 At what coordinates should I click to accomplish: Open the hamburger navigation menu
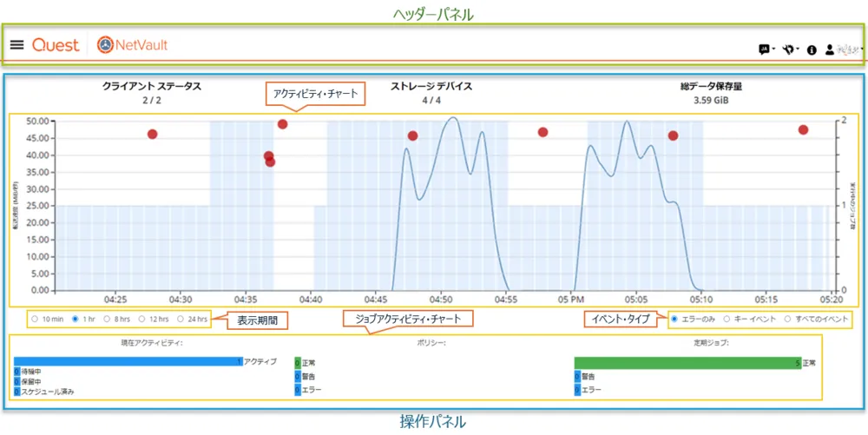click(x=17, y=45)
